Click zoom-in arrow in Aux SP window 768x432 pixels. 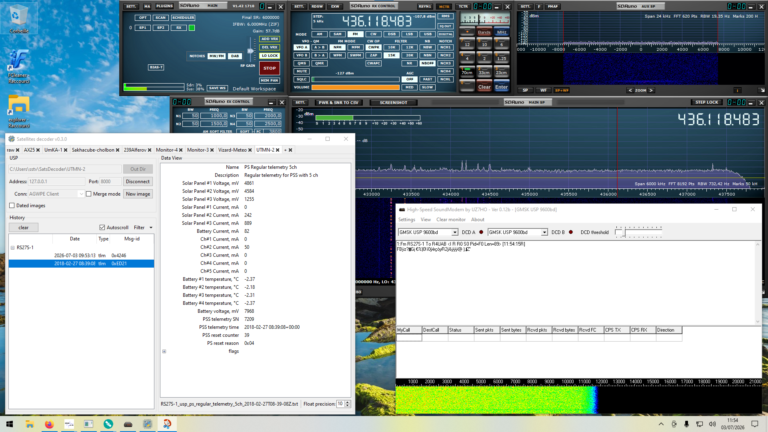pyautogui.click(x=651, y=91)
